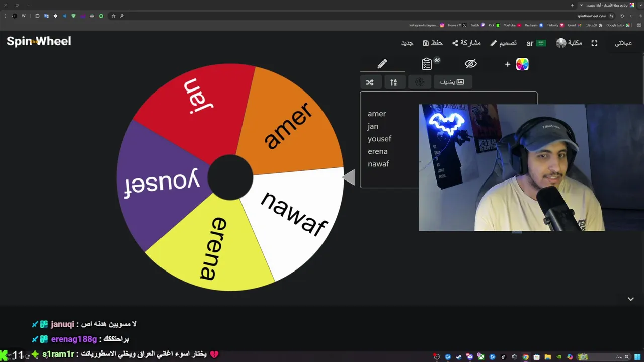Open the pencil edit entries tab
Viewport: 644px width, 362px height.
click(x=382, y=64)
